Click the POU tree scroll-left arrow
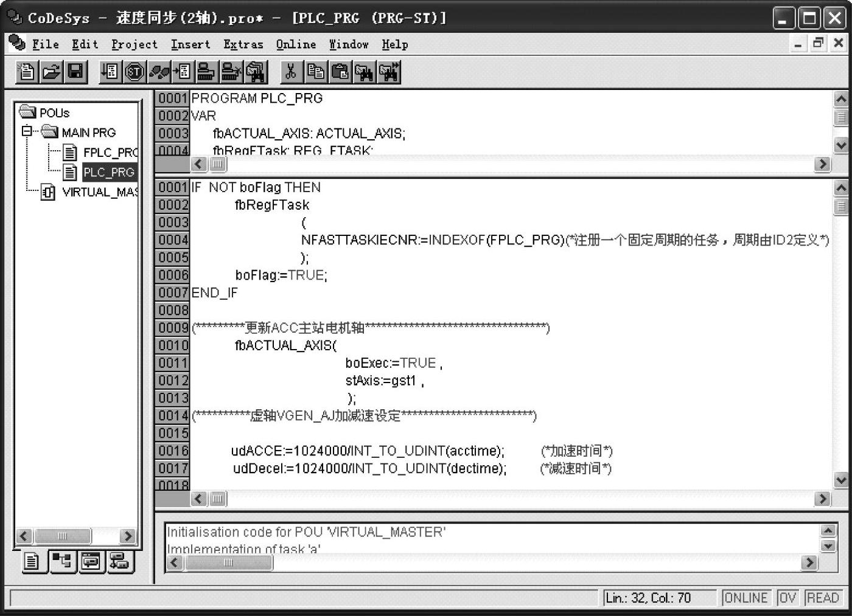The width and height of the screenshot is (852, 616). pos(24,536)
